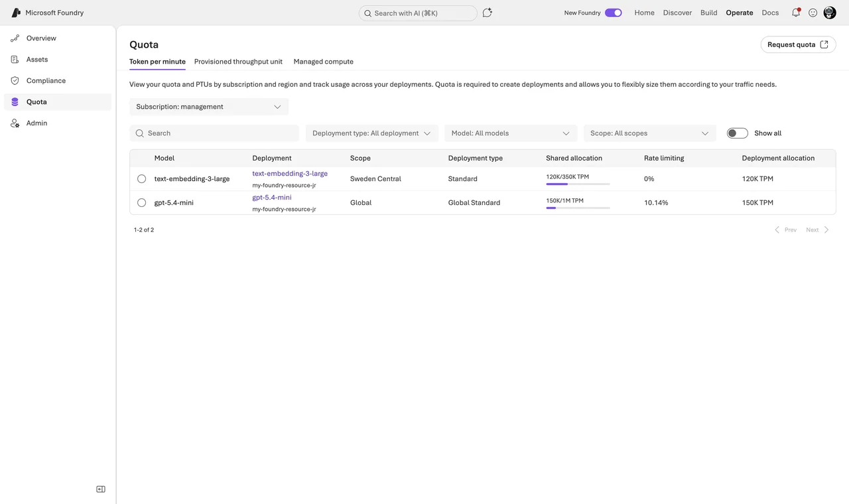Viewport: 849px width, 504px height.
Task: Click the 120K/350K TPM allocation bar
Action: [x=578, y=184]
